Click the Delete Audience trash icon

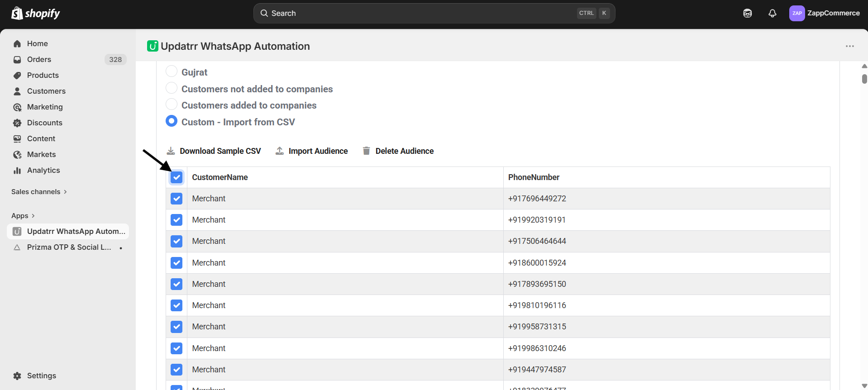[x=366, y=151]
